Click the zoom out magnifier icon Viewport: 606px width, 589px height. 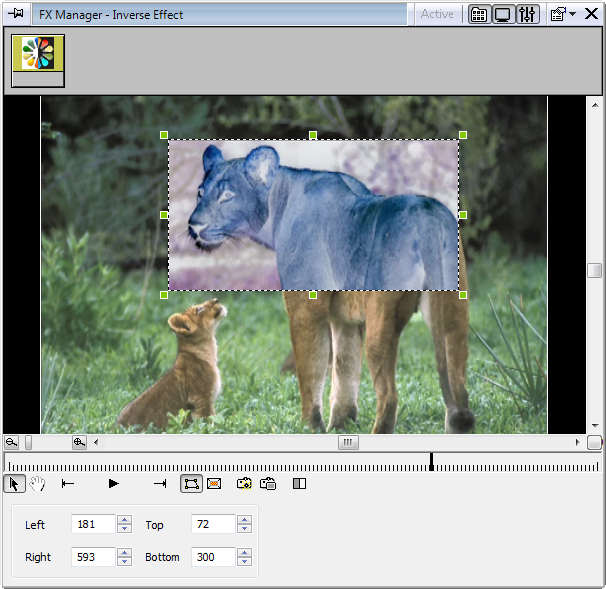click(12, 442)
